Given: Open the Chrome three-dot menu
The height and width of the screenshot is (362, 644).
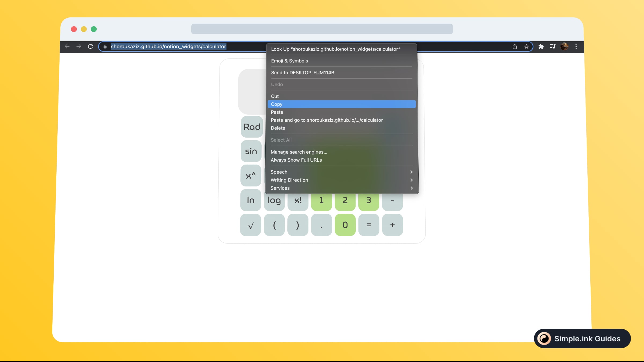Looking at the screenshot, I should 576,46.
